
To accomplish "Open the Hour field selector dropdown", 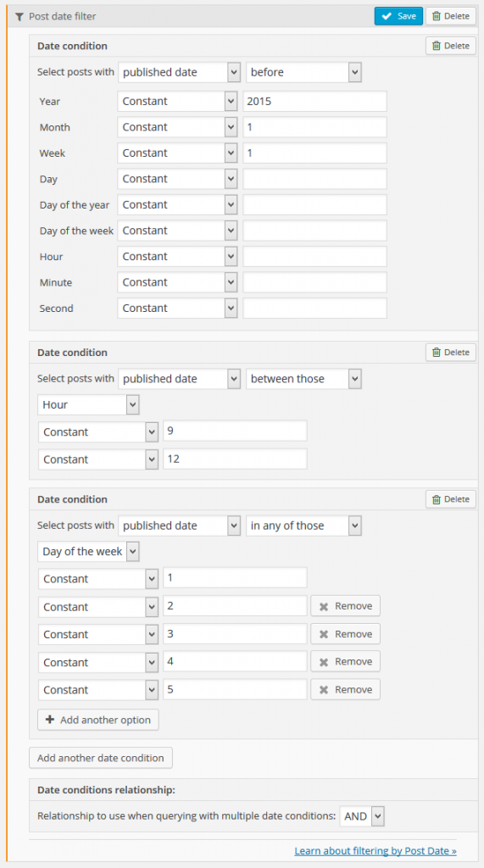I will pos(89,404).
